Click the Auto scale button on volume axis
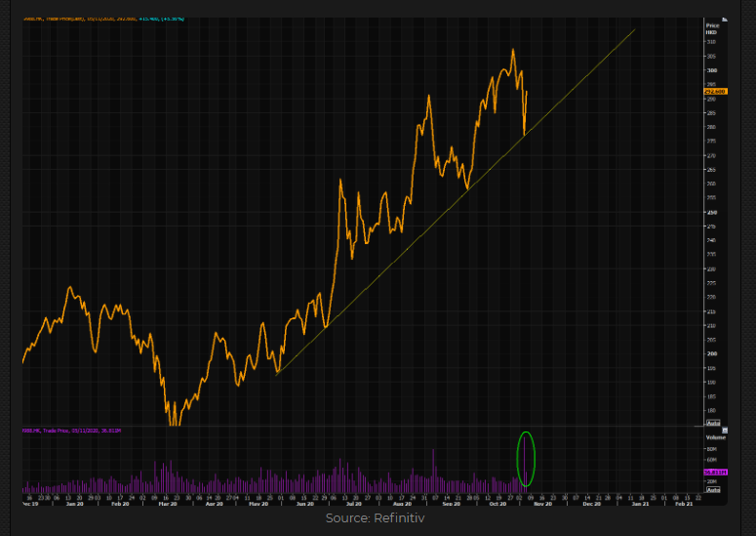Image resolution: width=756 pixels, height=536 pixels. tap(713, 490)
